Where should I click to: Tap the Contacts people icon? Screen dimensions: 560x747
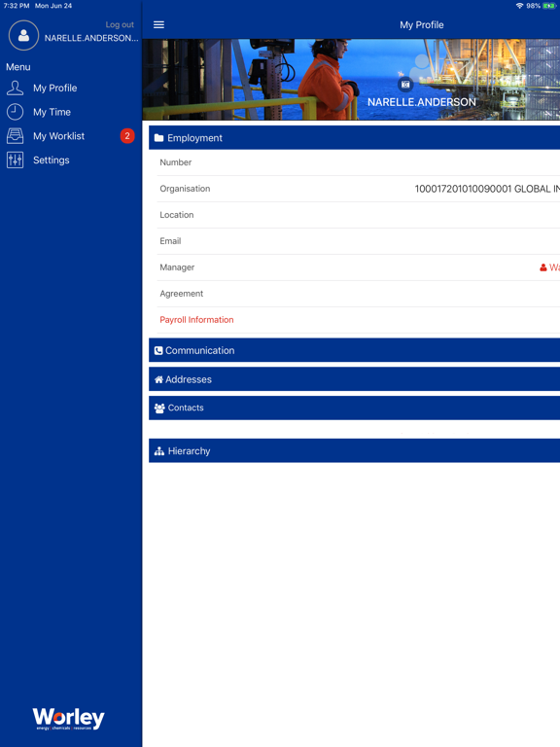[159, 408]
